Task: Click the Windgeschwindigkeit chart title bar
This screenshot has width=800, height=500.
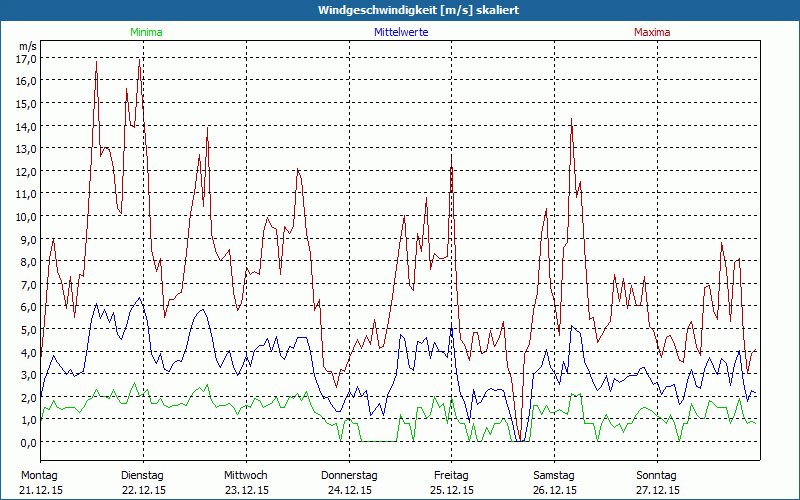Action: pos(400,9)
